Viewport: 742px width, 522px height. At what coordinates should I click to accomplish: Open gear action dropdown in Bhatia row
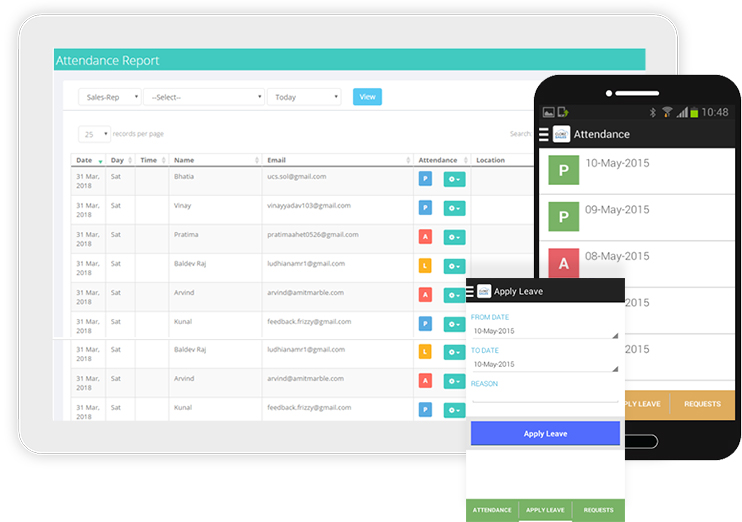(454, 179)
